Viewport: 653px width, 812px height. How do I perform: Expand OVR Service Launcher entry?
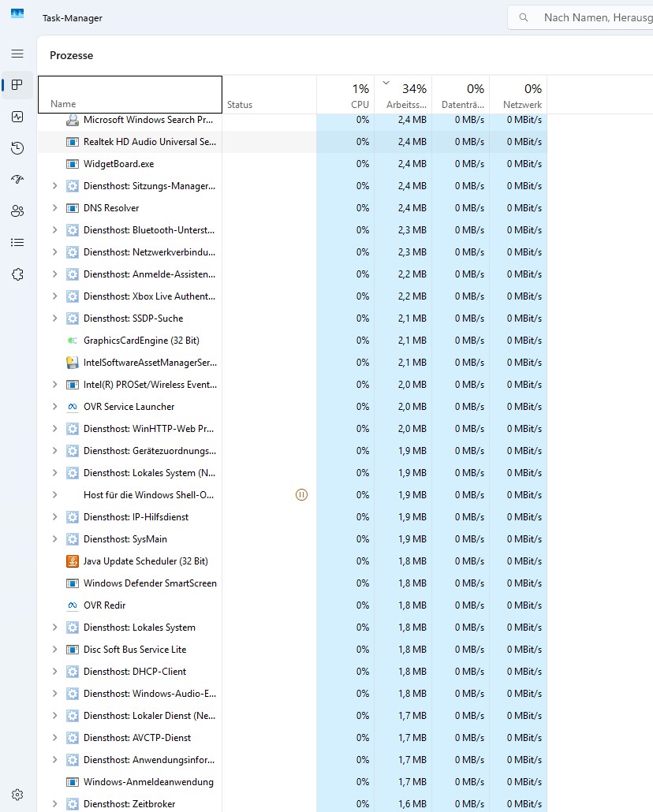(54, 407)
